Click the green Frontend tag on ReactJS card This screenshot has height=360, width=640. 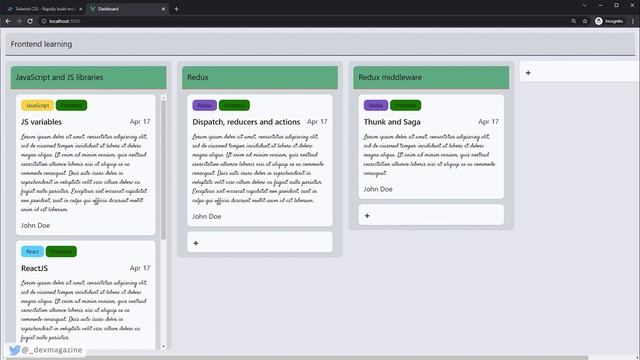click(61, 251)
